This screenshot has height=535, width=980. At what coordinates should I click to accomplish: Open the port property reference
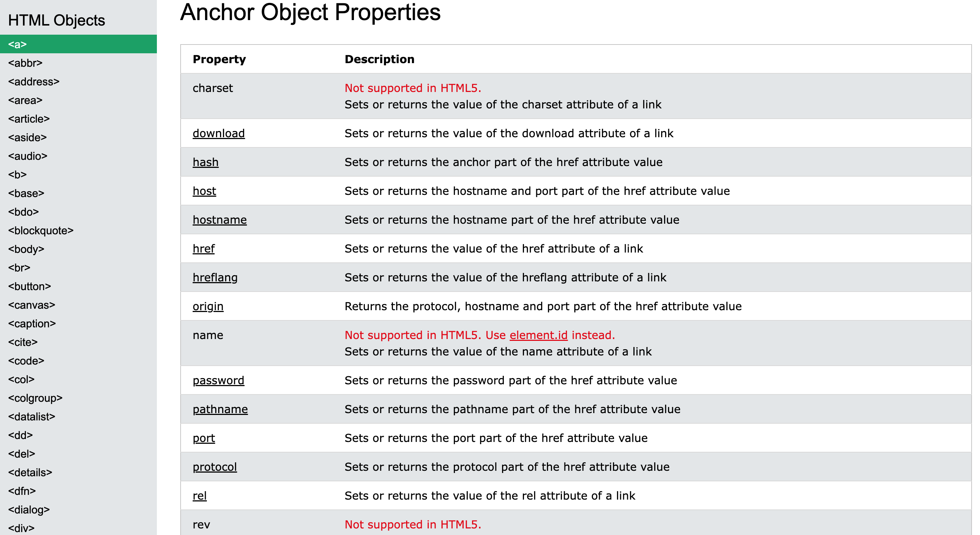204,438
